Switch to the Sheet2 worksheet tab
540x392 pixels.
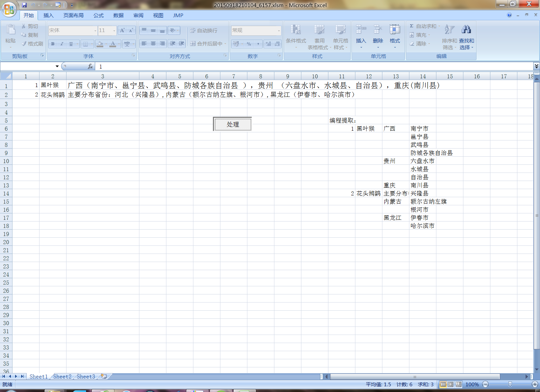pyautogui.click(x=62, y=376)
